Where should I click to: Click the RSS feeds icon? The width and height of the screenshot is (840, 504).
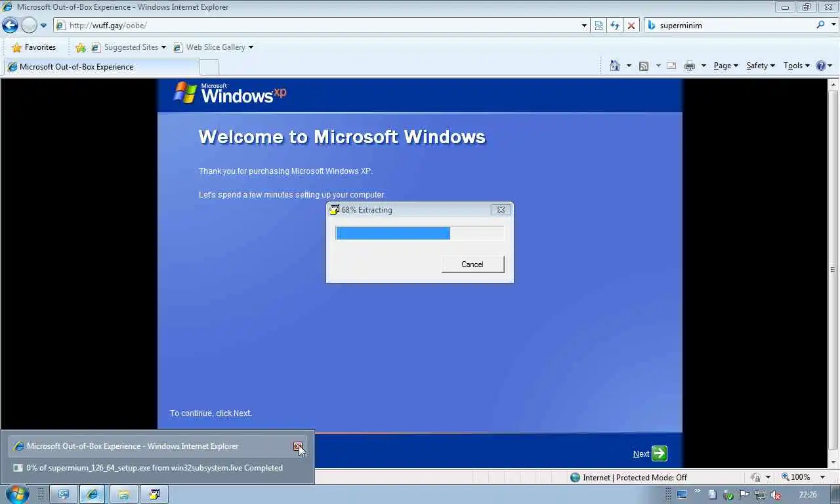click(644, 66)
